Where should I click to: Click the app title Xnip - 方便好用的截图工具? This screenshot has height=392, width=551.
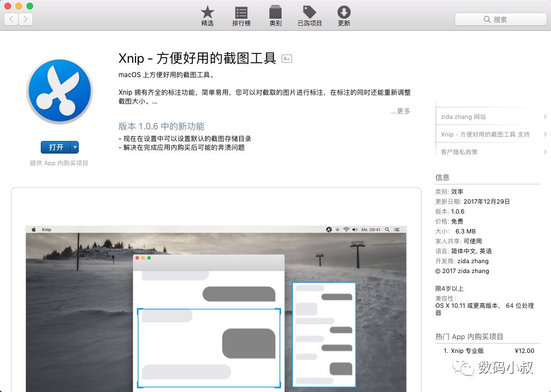click(197, 58)
